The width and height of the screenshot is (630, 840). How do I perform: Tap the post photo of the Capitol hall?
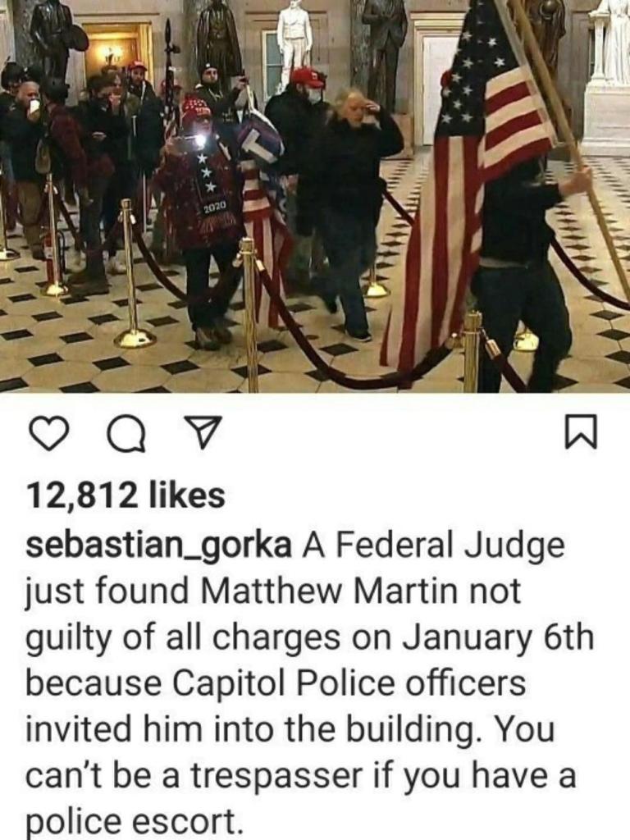pos(315,196)
